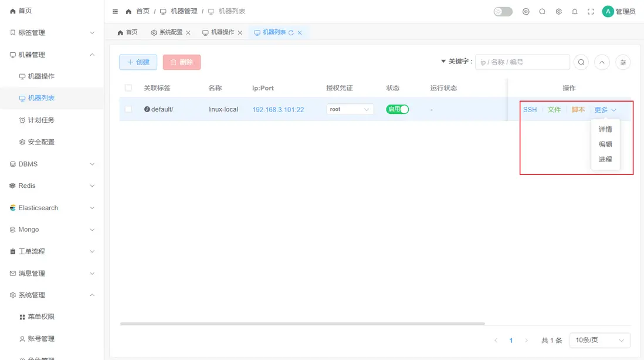Choose 编辑 from dropdown menu
Image resolution: width=644 pixels, height=360 pixels.
click(605, 144)
